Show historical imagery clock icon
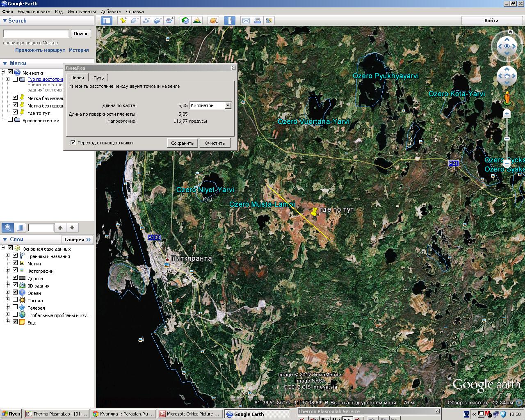 185,21
